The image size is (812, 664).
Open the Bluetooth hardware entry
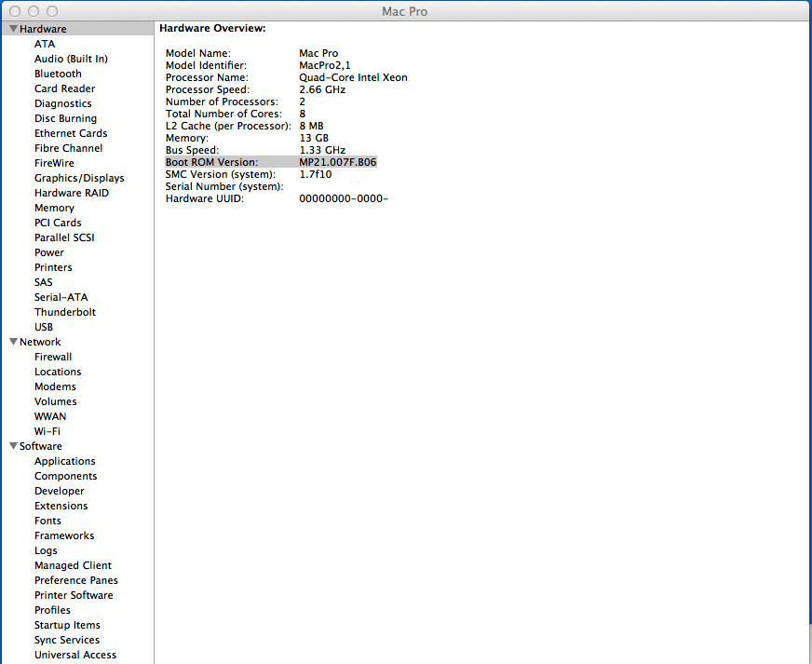click(x=58, y=74)
